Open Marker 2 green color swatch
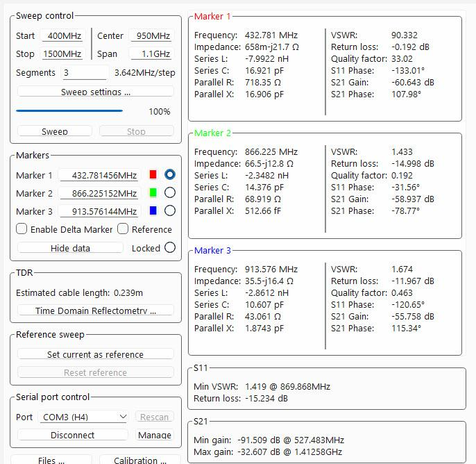The image size is (476, 464). click(x=153, y=192)
